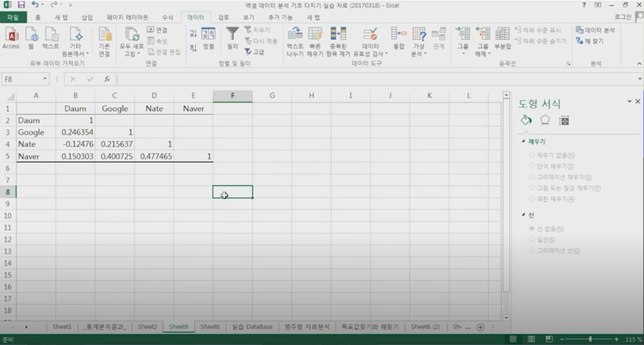Switch to Page Layout tab (페이지 레이아웃)

coord(127,17)
